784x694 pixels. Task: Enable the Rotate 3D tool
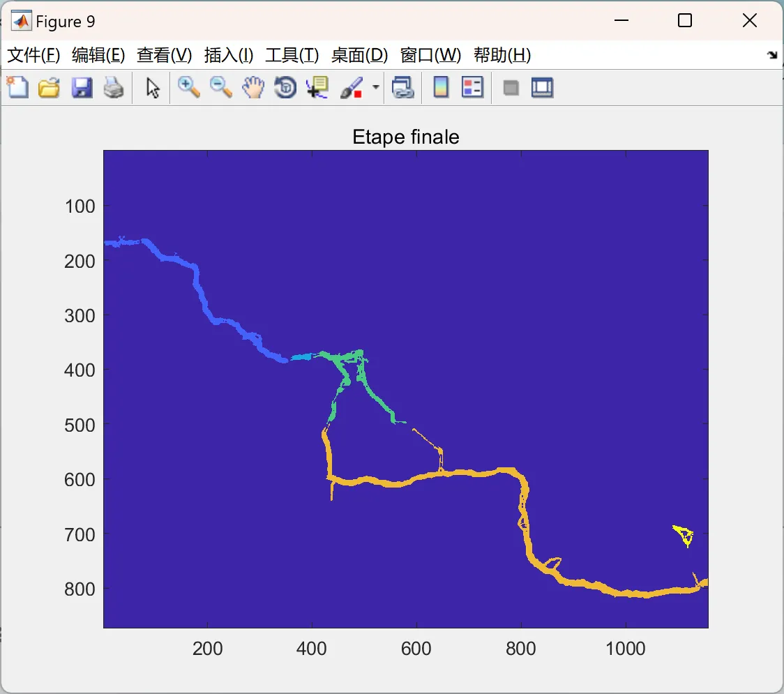tap(285, 87)
